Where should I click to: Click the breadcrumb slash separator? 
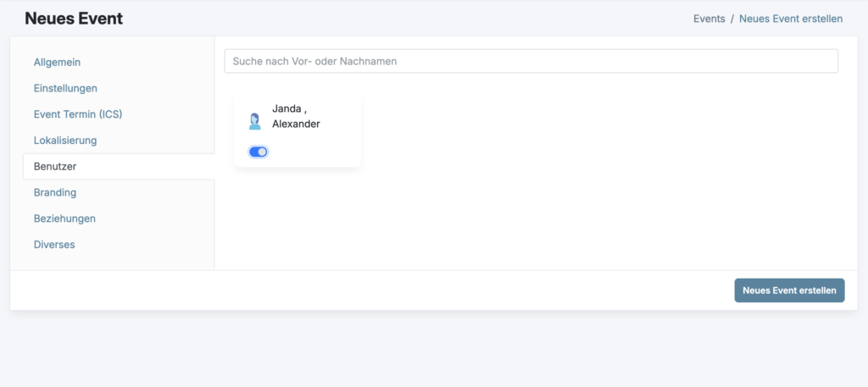tap(732, 19)
